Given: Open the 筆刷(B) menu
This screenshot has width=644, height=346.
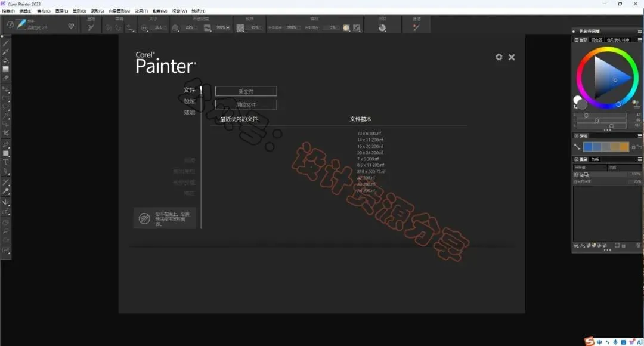Looking at the screenshot, I should (x=79, y=11).
